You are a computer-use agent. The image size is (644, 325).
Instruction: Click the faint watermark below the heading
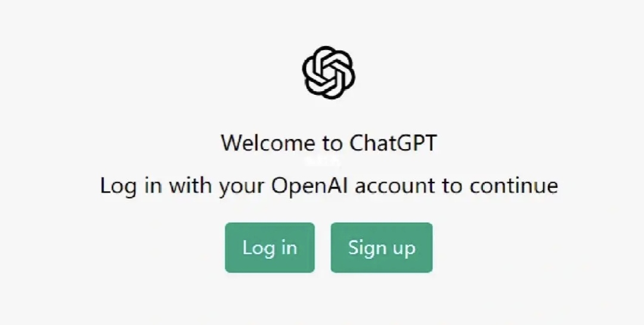[323, 160]
